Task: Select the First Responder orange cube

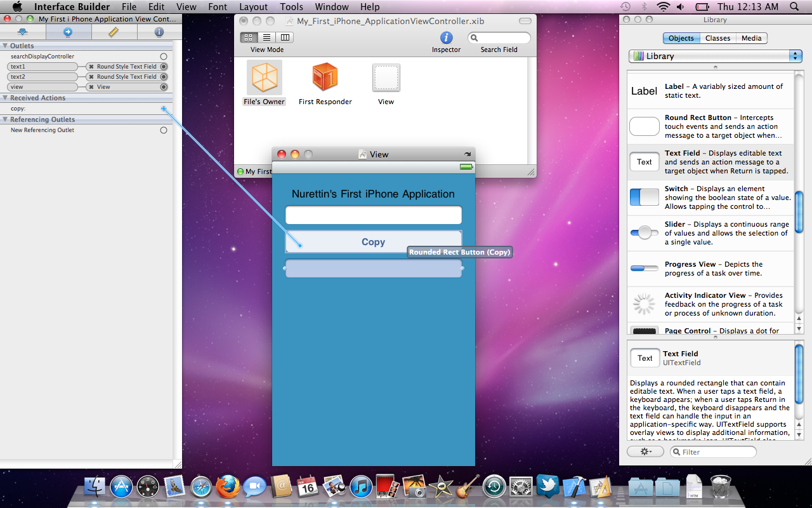Action: (x=325, y=77)
